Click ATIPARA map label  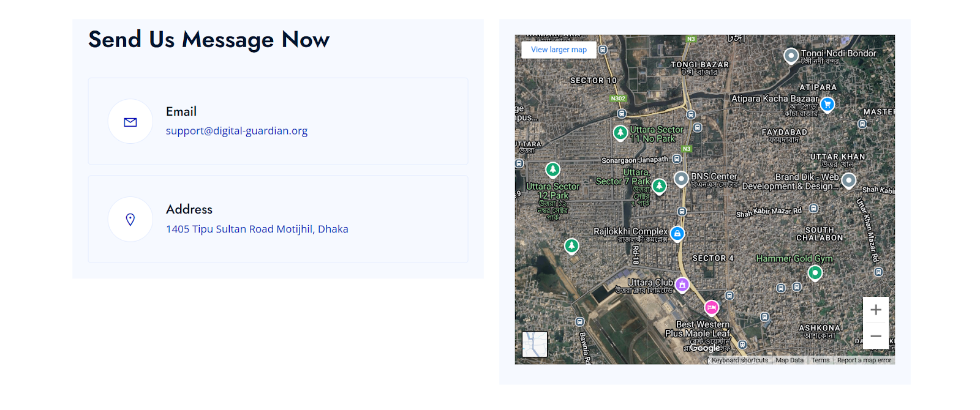point(818,87)
